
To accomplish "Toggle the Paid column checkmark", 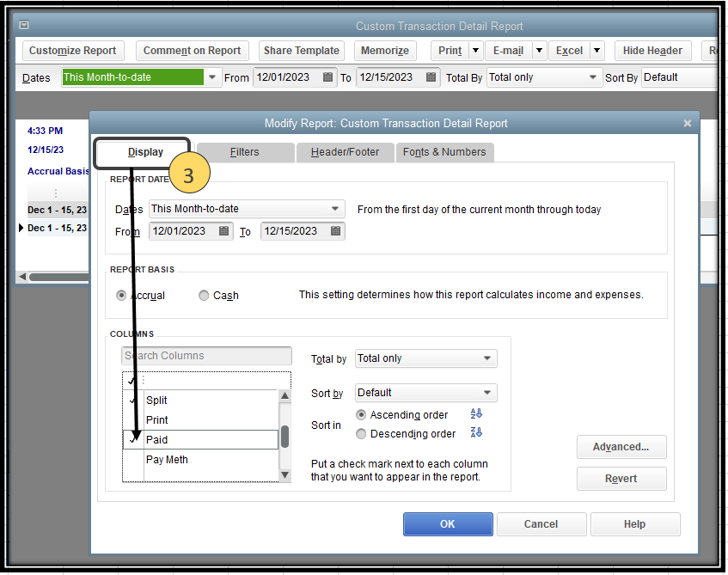I will [x=134, y=439].
